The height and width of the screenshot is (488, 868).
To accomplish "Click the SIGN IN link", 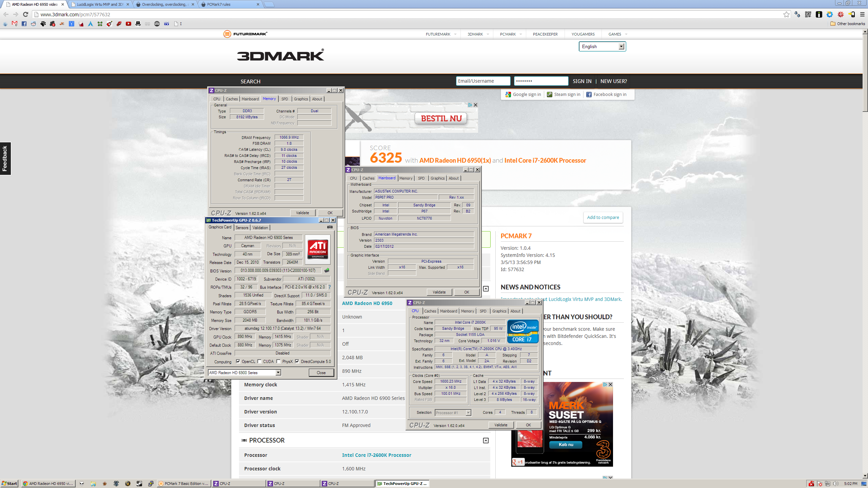I will point(582,81).
